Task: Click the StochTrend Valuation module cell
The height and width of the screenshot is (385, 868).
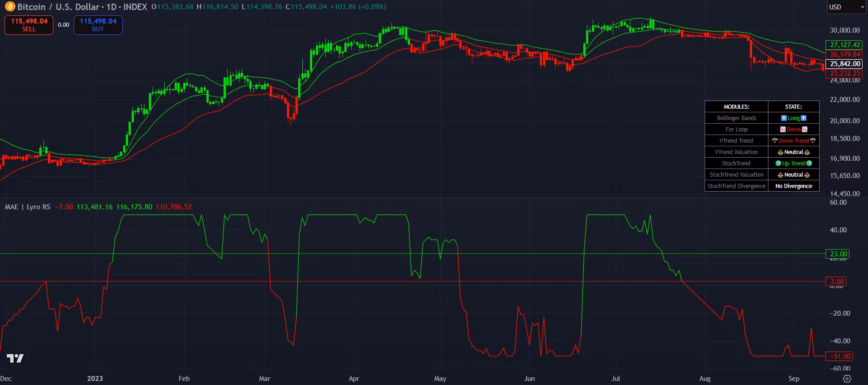Action: 736,175
